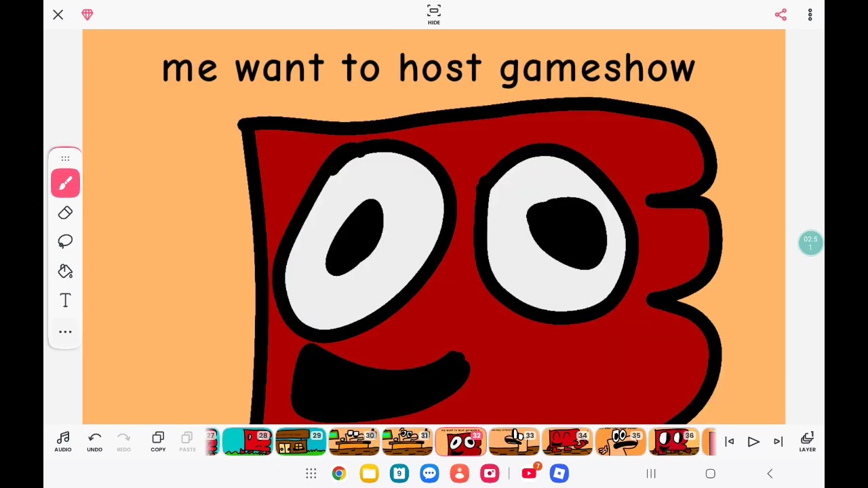This screenshot has width=868, height=488.
Task: Launch Chrome from the taskbar
Action: [339, 473]
